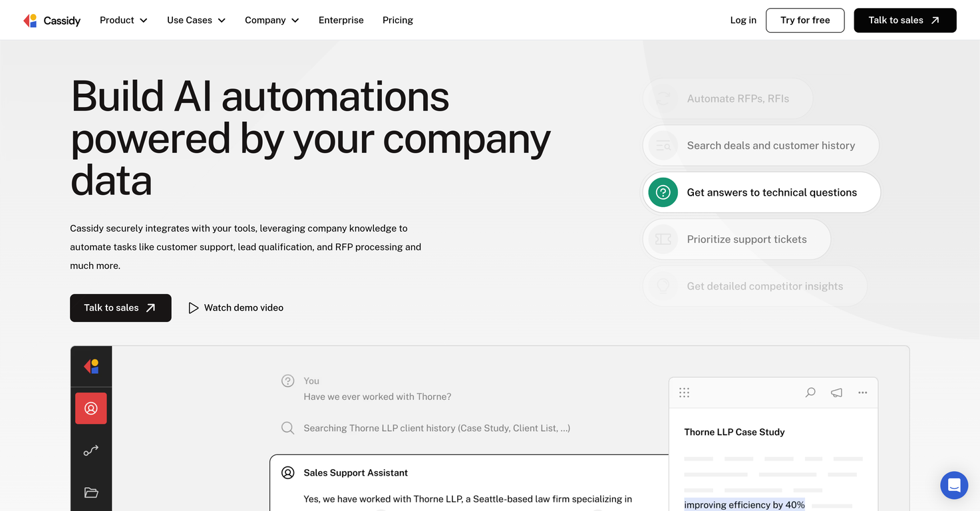
Task: Click the megaphone icon in case study panel
Action: coord(836,393)
